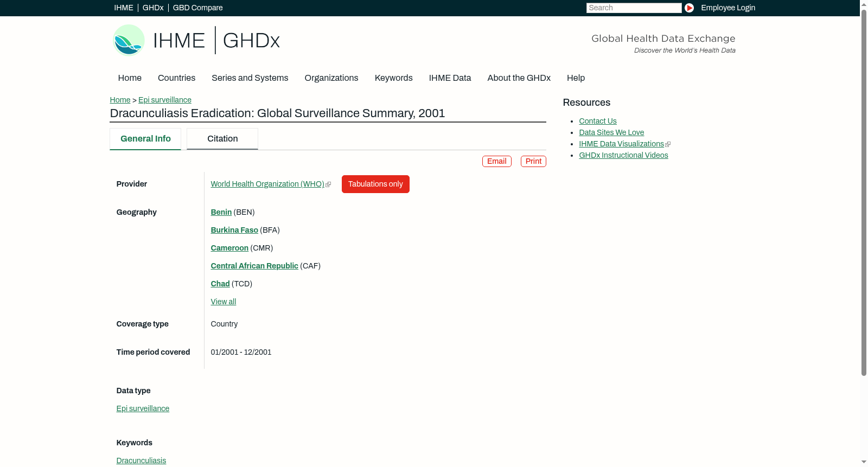Click the '01/2001 - 12/2001' time period value
The image size is (868, 467).
tap(241, 352)
